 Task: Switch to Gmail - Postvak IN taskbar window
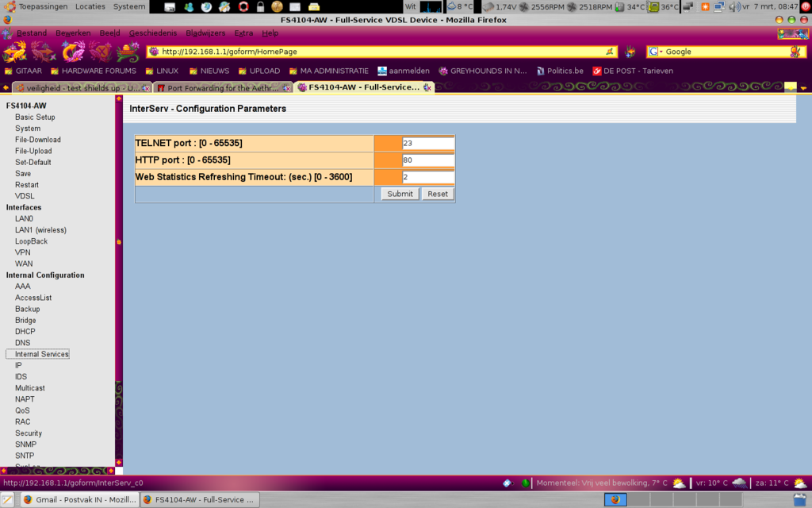(78, 500)
